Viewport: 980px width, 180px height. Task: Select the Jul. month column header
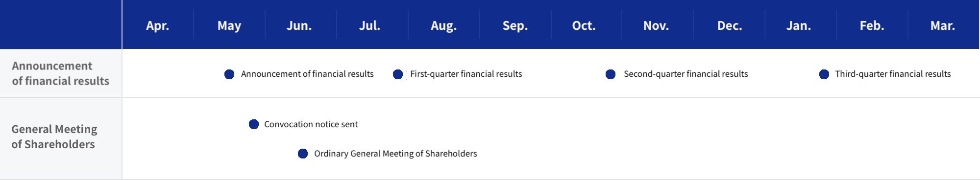click(370, 25)
